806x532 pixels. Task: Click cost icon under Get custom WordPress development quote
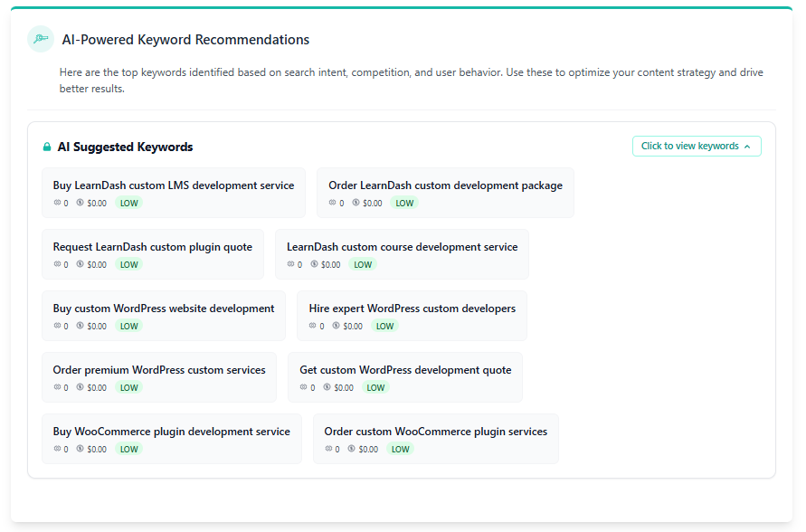pyautogui.click(x=327, y=387)
